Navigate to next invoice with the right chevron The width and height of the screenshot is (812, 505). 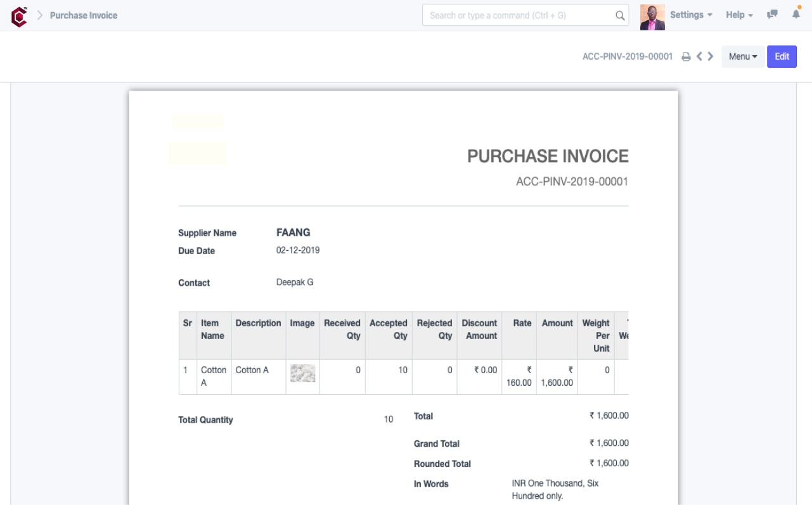pyautogui.click(x=711, y=56)
